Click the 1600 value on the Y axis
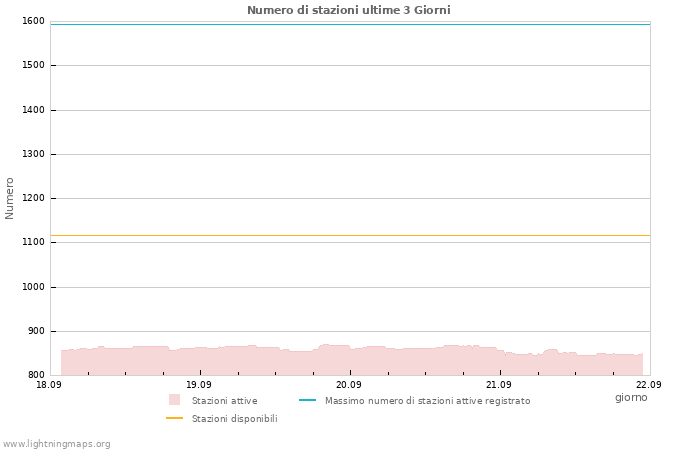Viewport: 700px width, 450px height. click(x=33, y=21)
